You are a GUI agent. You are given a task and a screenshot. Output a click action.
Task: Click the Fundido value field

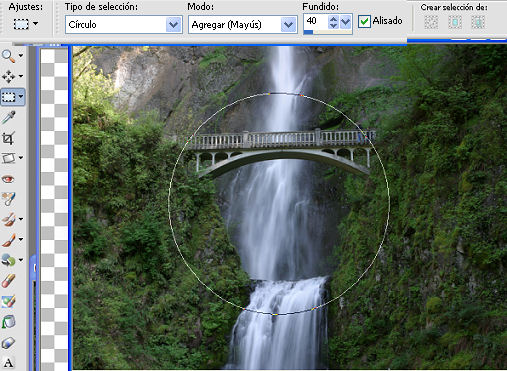(x=316, y=21)
